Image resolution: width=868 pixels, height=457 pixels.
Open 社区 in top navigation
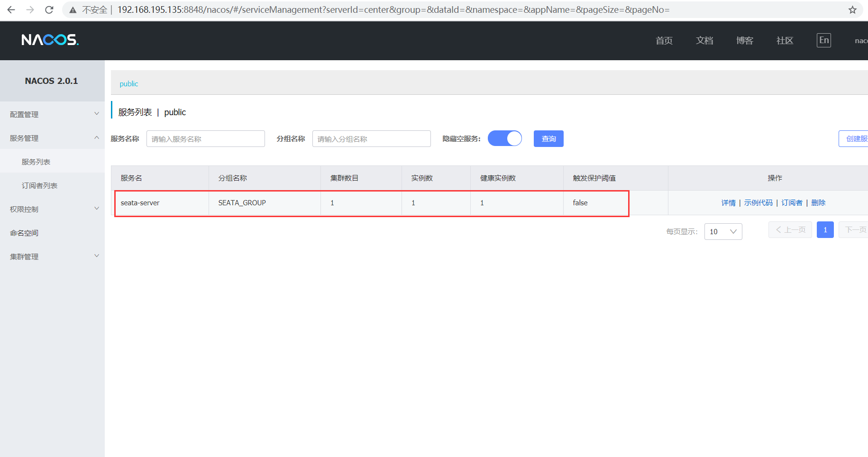tap(785, 41)
